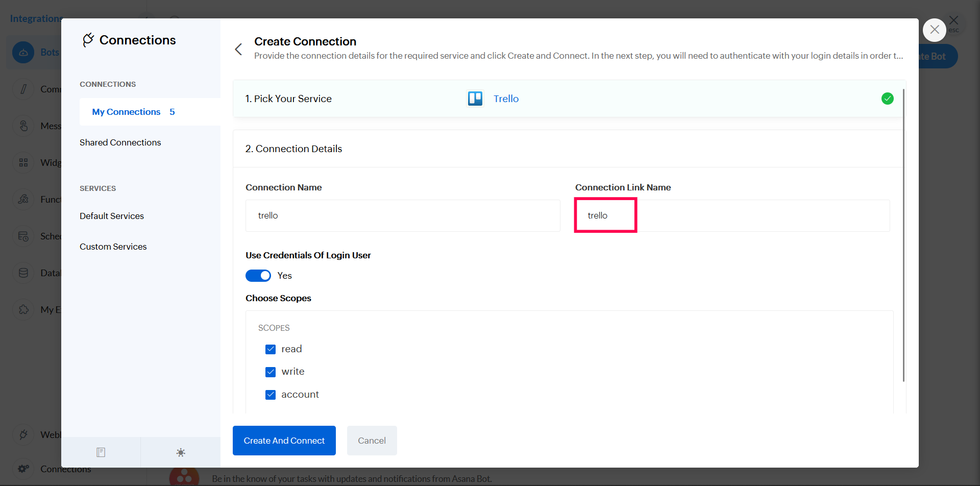The height and width of the screenshot is (486, 980).
Task: Click the Connections plug icon in header
Action: 88,40
